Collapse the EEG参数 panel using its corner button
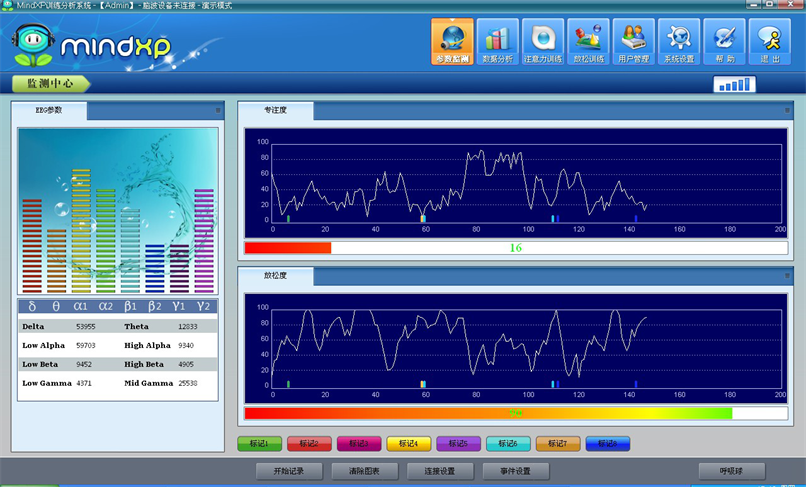 click(x=217, y=110)
